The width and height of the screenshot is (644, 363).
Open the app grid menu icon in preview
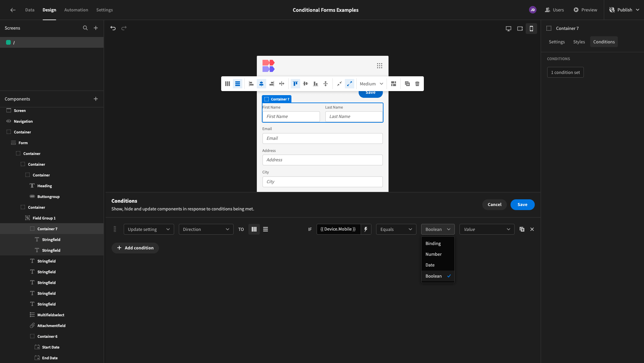point(379,66)
